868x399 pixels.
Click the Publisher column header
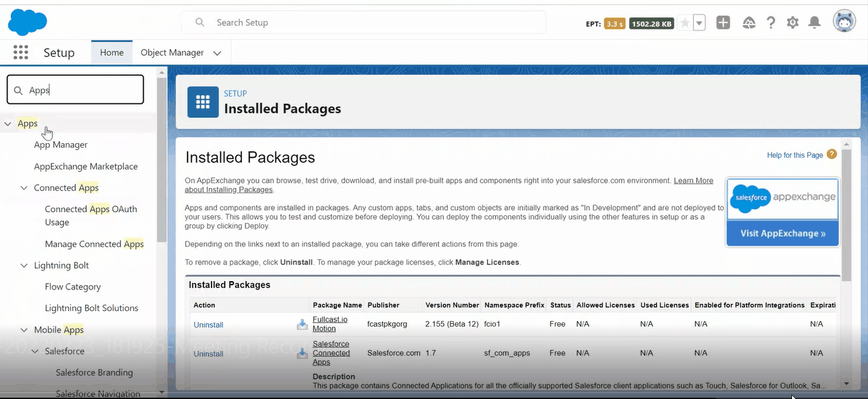pyautogui.click(x=384, y=305)
